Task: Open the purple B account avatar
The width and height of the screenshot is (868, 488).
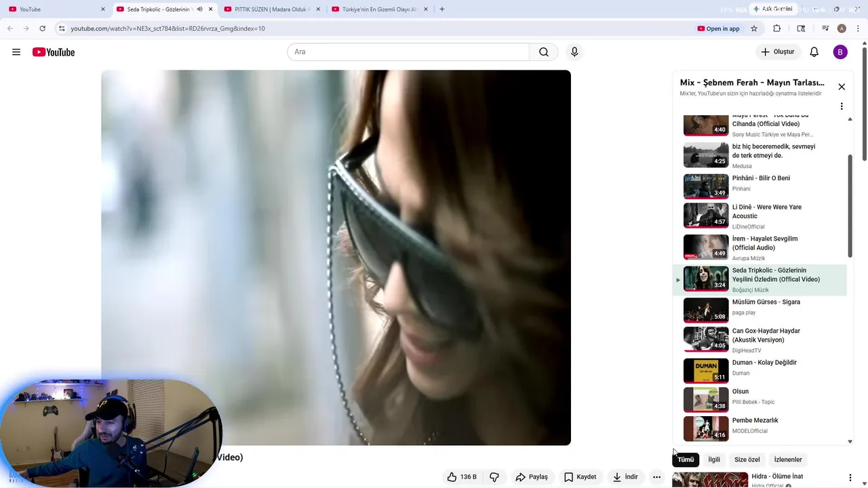Action: tap(840, 52)
